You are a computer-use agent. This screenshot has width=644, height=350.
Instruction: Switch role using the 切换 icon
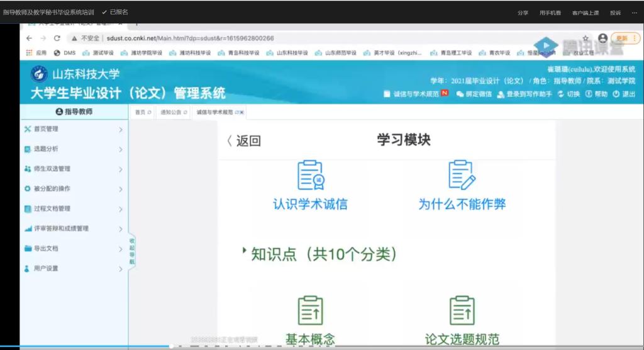pos(560,94)
